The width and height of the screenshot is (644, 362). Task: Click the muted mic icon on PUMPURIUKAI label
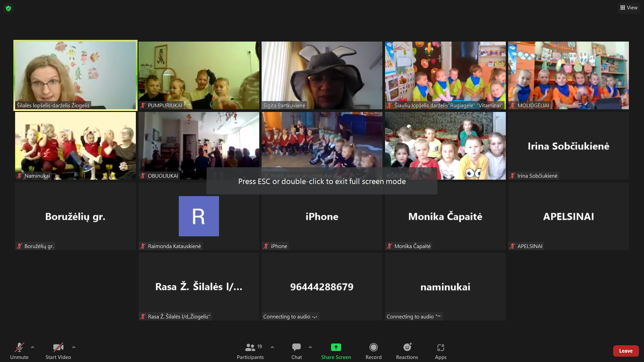[143, 105]
